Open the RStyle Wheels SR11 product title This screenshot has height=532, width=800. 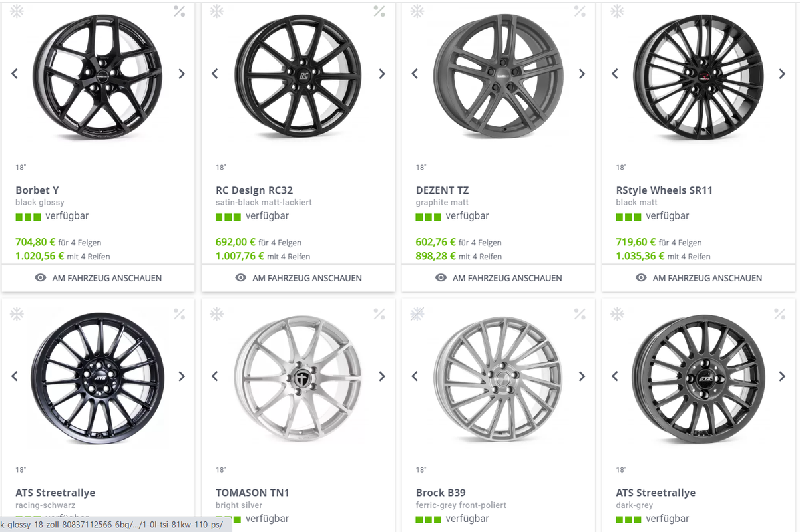pos(664,190)
